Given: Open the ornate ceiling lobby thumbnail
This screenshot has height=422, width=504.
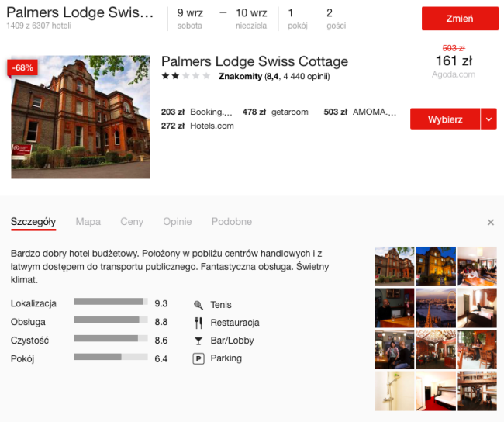Looking at the screenshot, I should click(x=436, y=349).
